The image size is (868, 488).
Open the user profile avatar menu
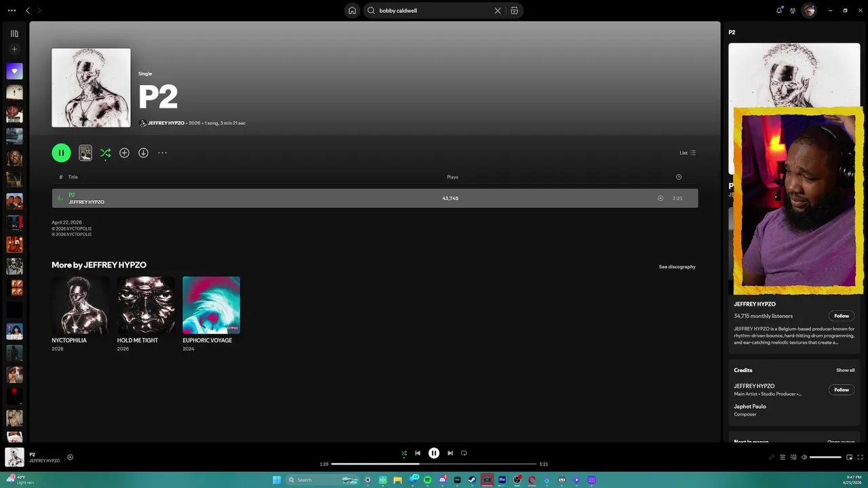[808, 10]
